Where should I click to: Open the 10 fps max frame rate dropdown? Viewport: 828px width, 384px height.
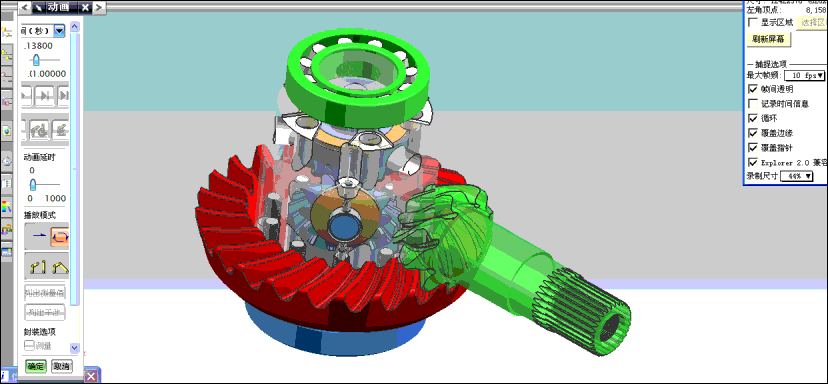coord(804,76)
